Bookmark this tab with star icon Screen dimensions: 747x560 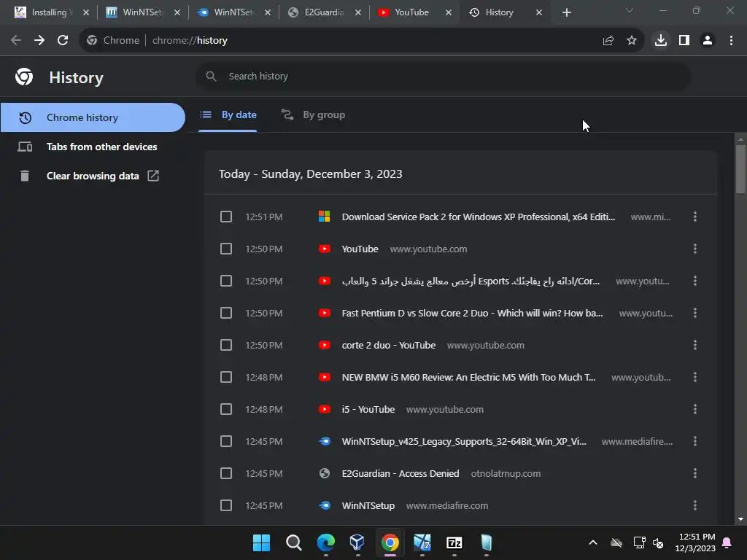pyautogui.click(x=632, y=41)
